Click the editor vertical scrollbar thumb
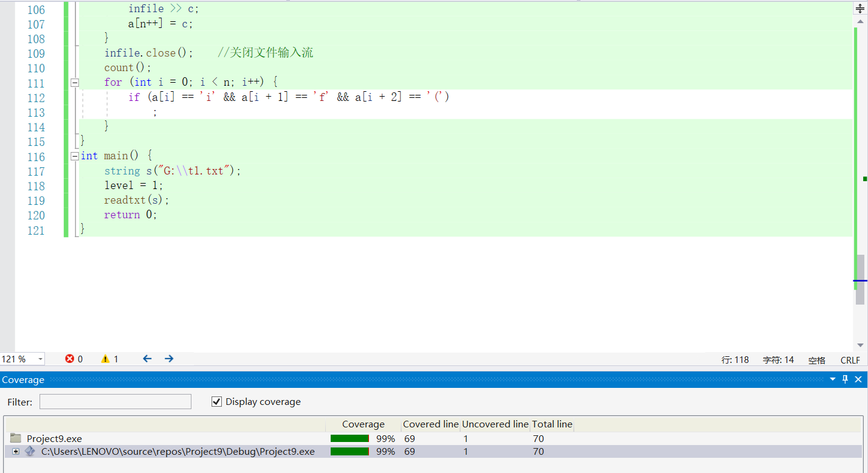This screenshot has width=868, height=473. tap(860, 280)
